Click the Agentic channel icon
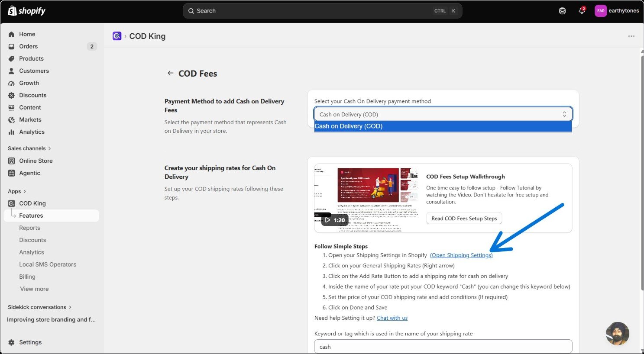This screenshot has height=354, width=644. (12, 173)
